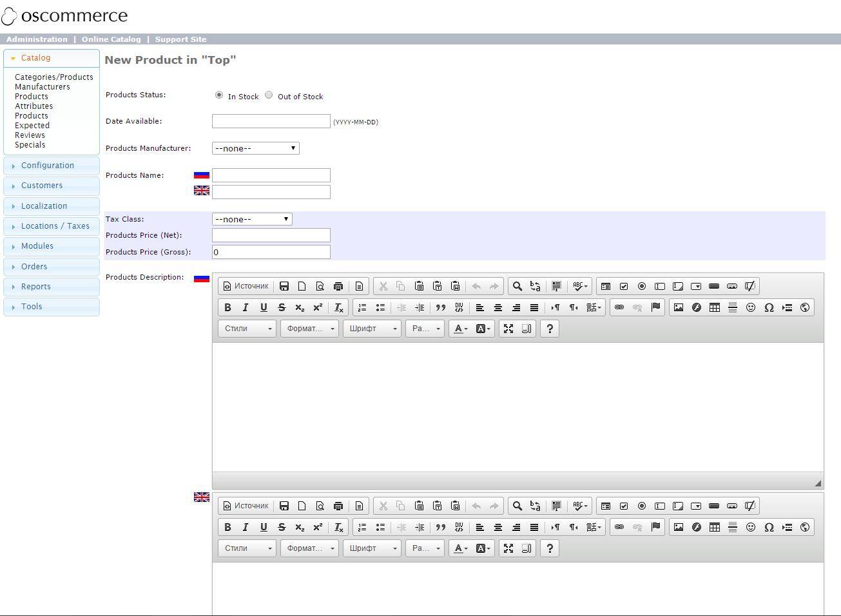This screenshot has height=616, width=841.
Task: Open the Online Catalog link
Action: (x=111, y=39)
